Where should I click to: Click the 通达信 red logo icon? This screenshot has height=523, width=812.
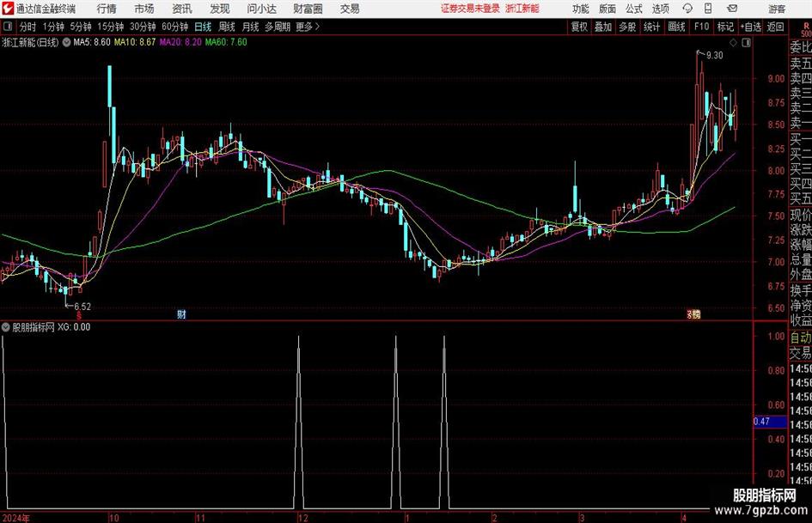8,9
